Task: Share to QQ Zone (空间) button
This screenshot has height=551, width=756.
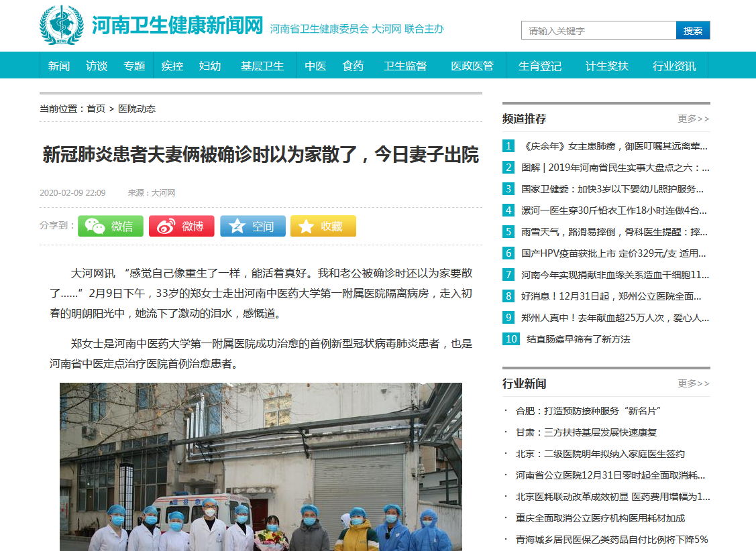Action: point(252,227)
